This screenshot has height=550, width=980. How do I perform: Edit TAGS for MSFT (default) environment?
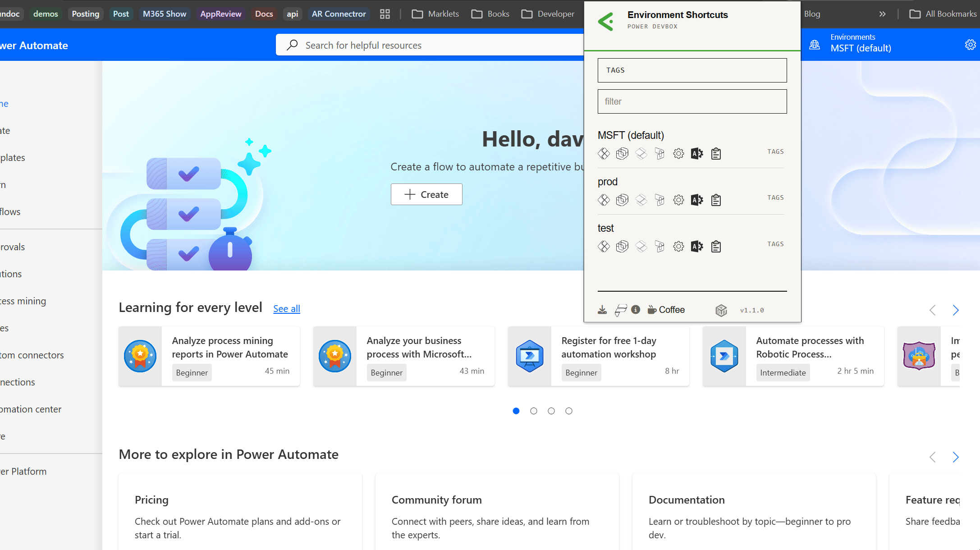click(x=775, y=151)
